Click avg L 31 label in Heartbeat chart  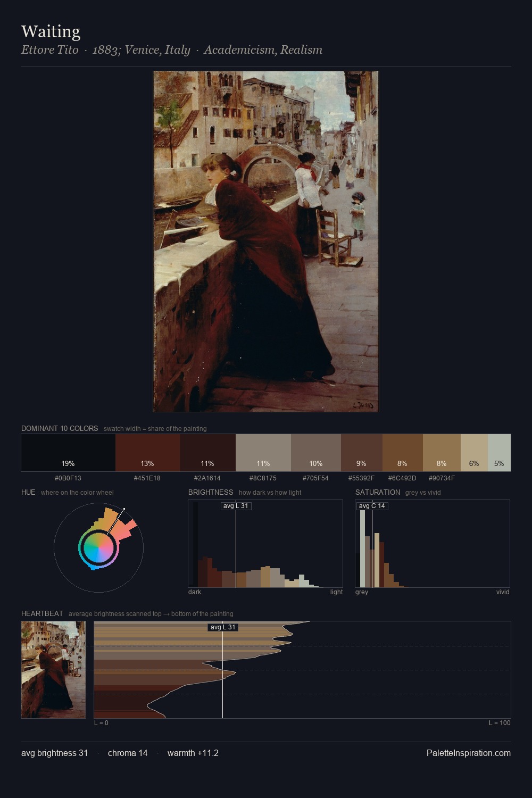click(222, 627)
